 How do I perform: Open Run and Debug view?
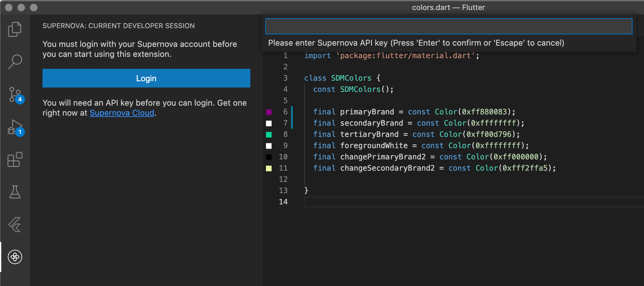[16, 128]
